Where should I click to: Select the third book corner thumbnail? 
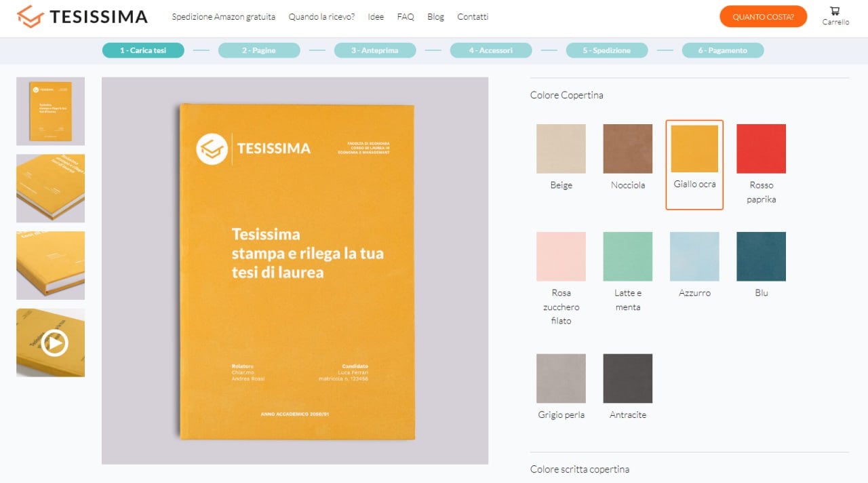51,265
